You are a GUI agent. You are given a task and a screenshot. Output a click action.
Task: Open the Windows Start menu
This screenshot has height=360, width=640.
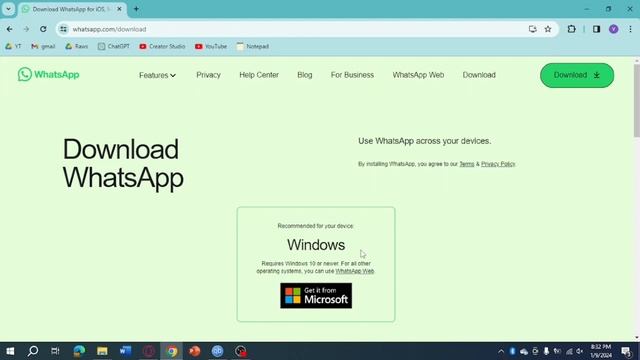coord(10,351)
